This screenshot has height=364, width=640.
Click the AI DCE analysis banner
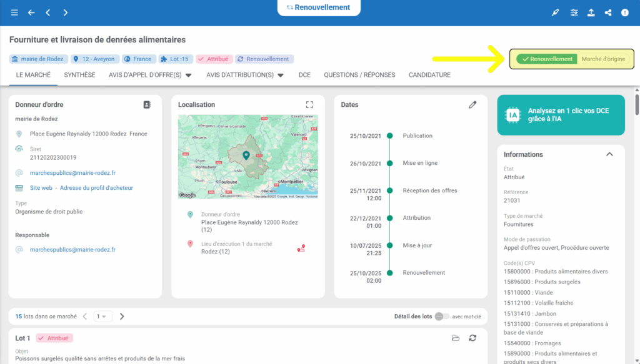point(561,114)
